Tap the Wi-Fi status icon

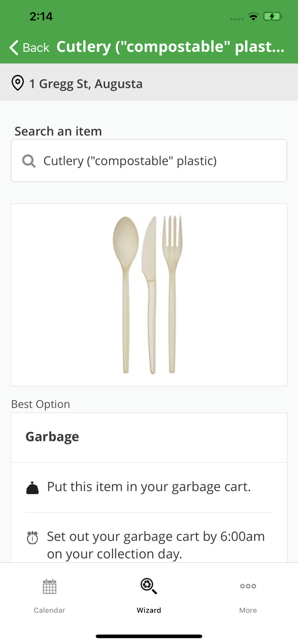pyautogui.click(x=253, y=16)
